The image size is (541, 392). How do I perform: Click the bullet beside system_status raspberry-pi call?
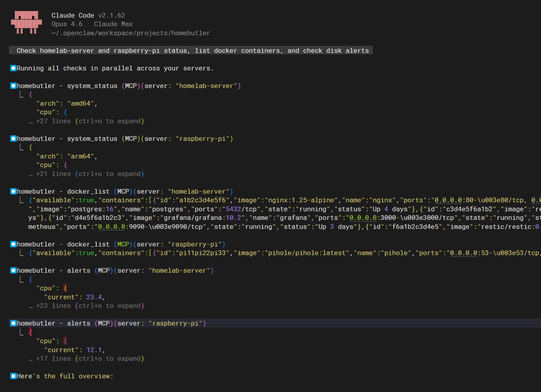pyautogui.click(x=14, y=139)
